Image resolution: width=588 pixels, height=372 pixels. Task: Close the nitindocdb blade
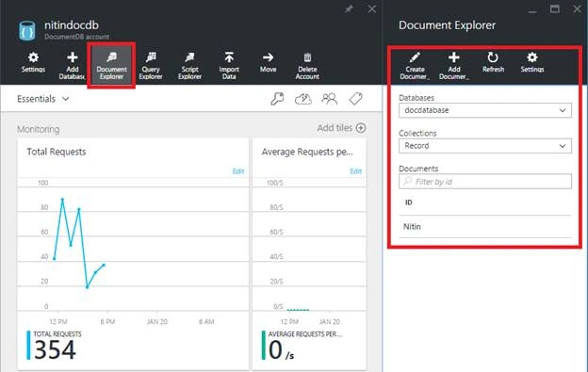click(371, 9)
